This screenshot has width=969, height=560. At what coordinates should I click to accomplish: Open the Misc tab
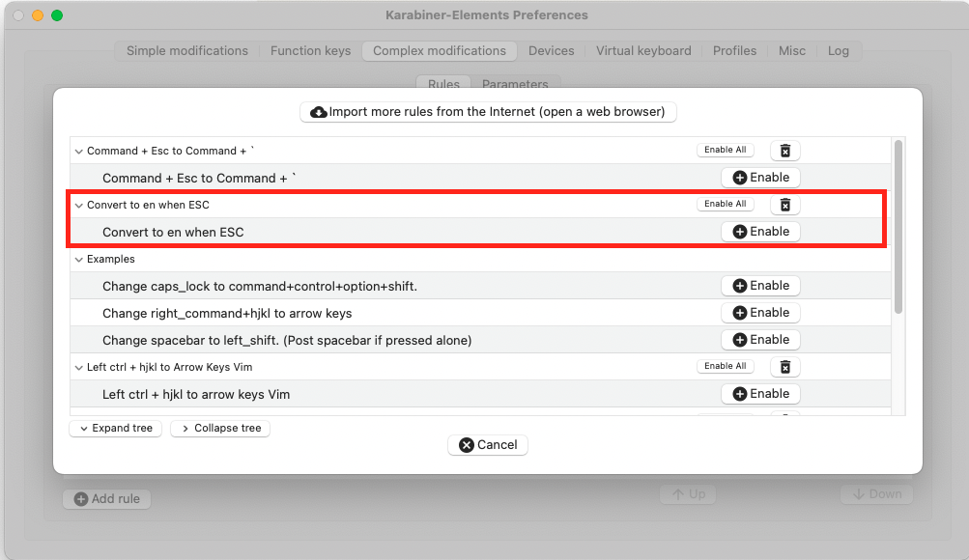791,50
